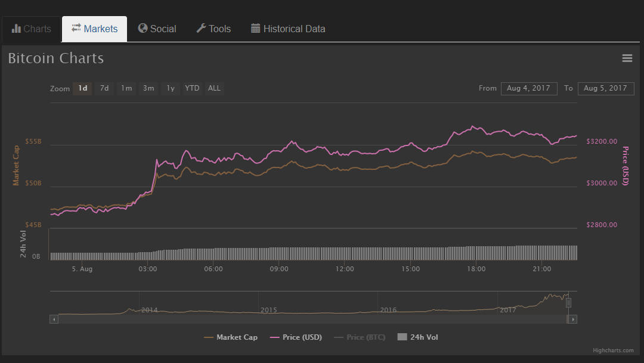Click the 2016 region in the navigator
The width and height of the screenshot is (644, 363).
pos(388,309)
